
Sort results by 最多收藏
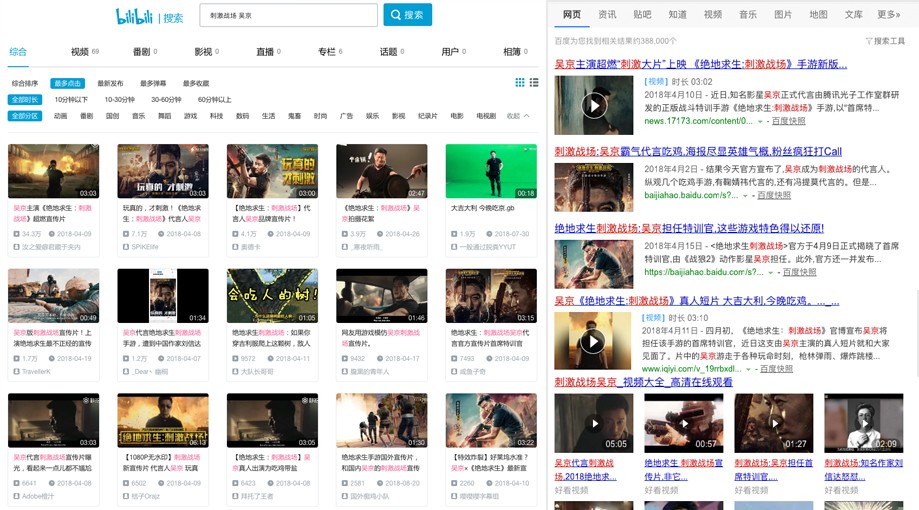tap(196, 83)
